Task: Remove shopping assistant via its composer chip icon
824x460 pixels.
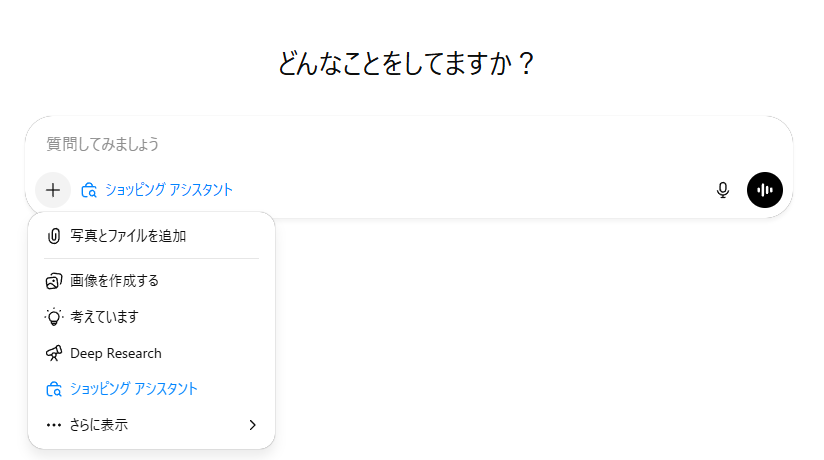Action: click(89, 190)
